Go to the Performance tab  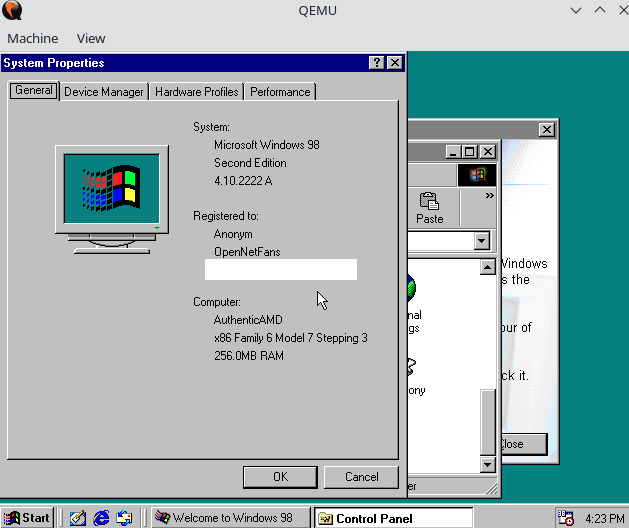pyautogui.click(x=280, y=92)
